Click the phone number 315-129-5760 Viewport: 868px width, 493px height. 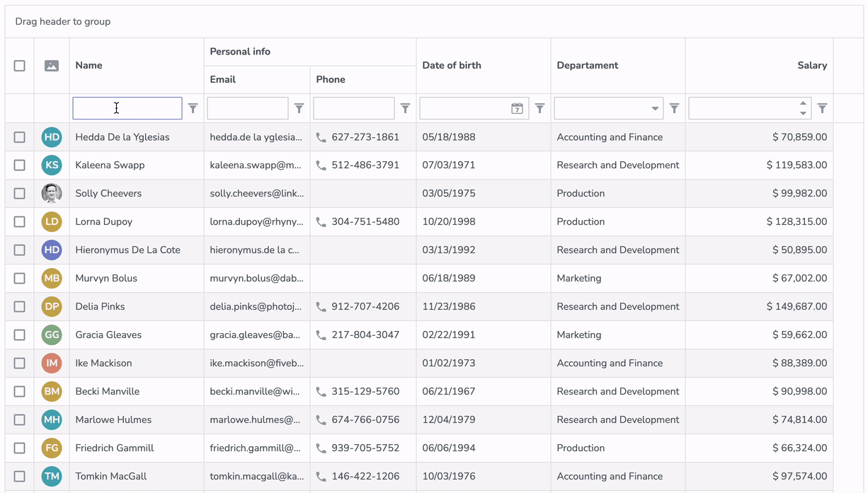click(365, 392)
